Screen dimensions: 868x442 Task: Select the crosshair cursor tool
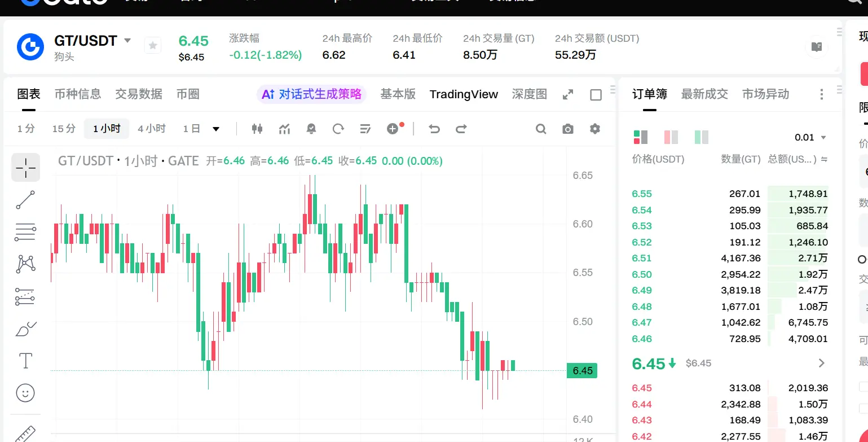tap(25, 168)
